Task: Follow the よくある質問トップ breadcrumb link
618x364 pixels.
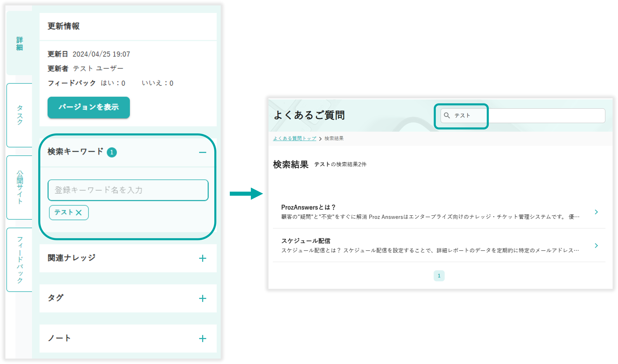Action: 294,138
